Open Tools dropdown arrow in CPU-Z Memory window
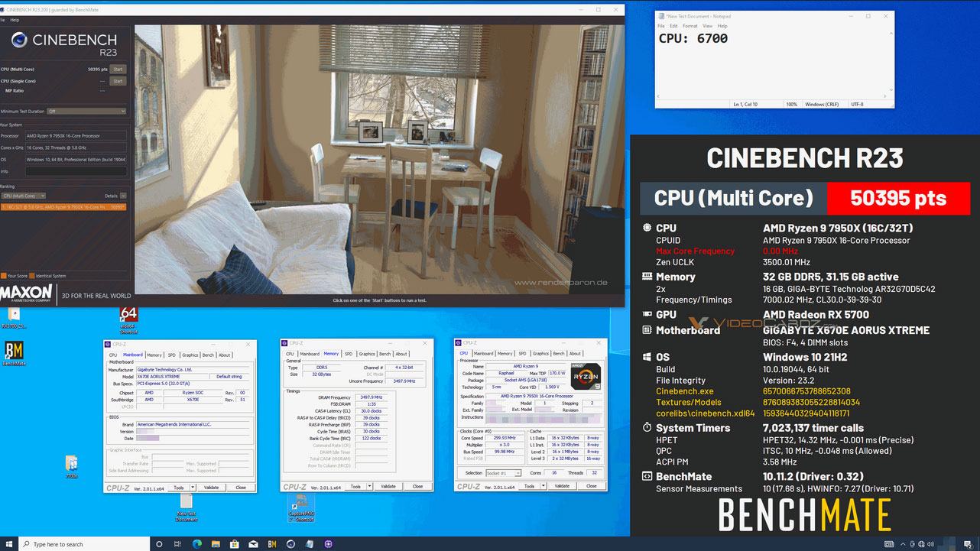The width and height of the screenshot is (980, 551). (x=369, y=486)
